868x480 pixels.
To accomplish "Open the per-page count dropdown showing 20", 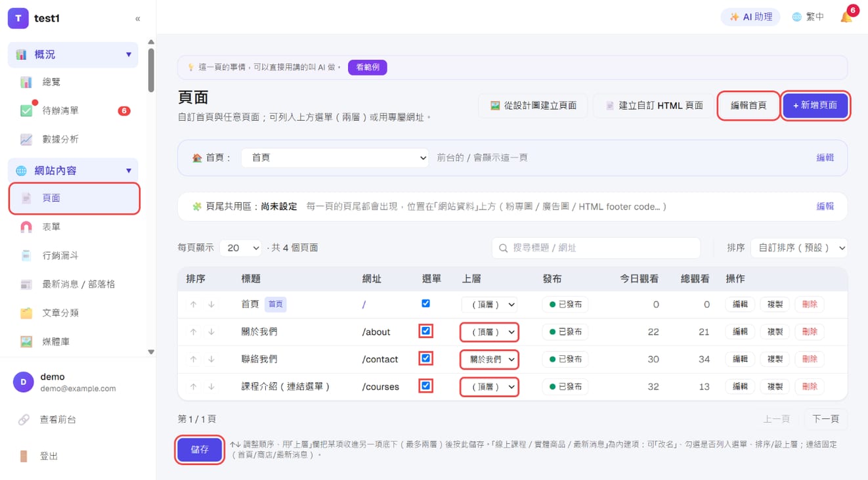I will 240,248.
